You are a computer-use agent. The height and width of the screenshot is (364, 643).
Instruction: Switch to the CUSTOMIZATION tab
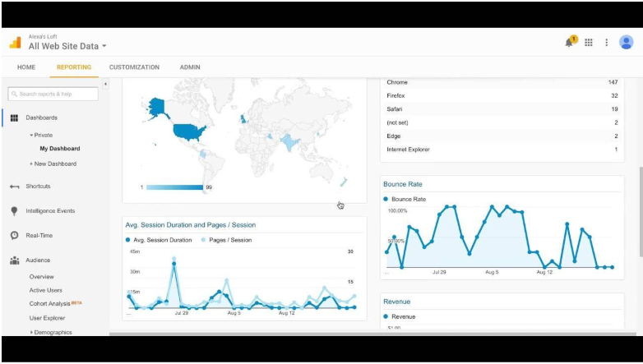tap(134, 67)
